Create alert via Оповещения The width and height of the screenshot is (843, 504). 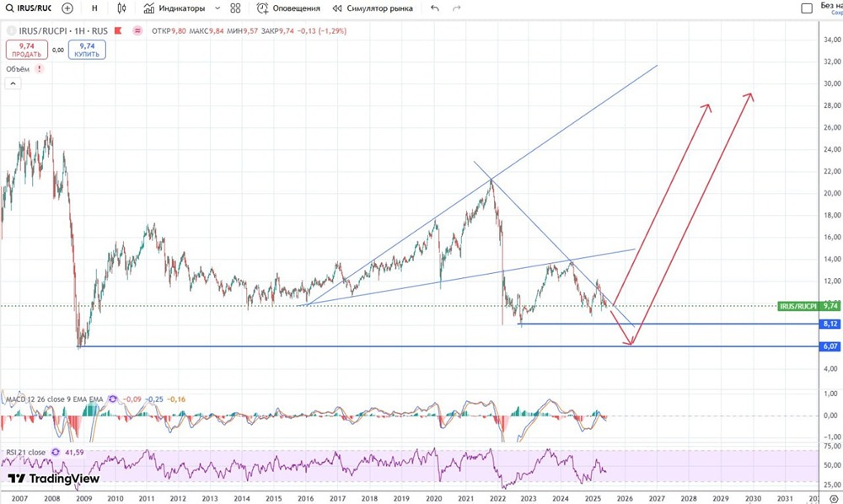click(x=288, y=8)
